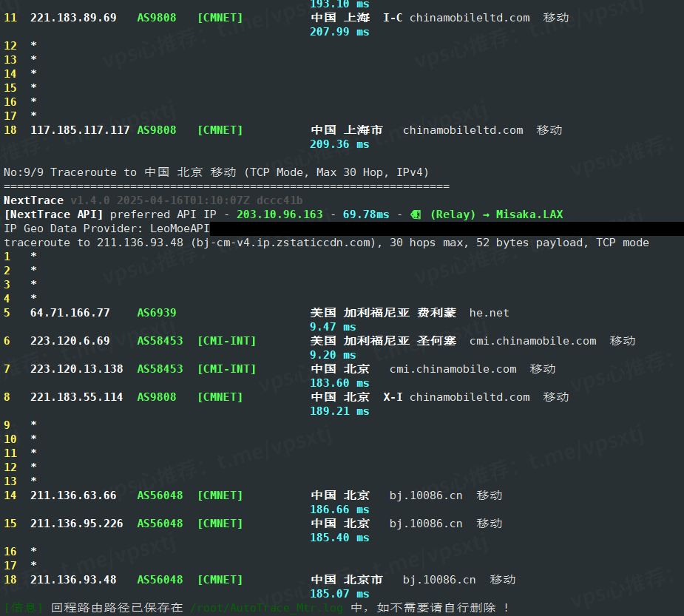Click [CMNET] on the 221.183.55.114 row

coord(220,397)
